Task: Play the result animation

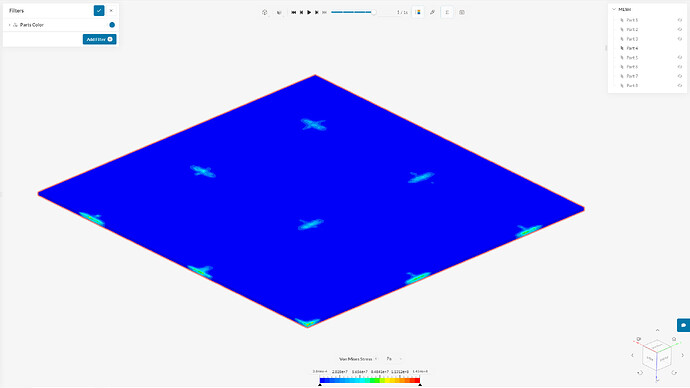Action: pyautogui.click(x=309, y=12)
